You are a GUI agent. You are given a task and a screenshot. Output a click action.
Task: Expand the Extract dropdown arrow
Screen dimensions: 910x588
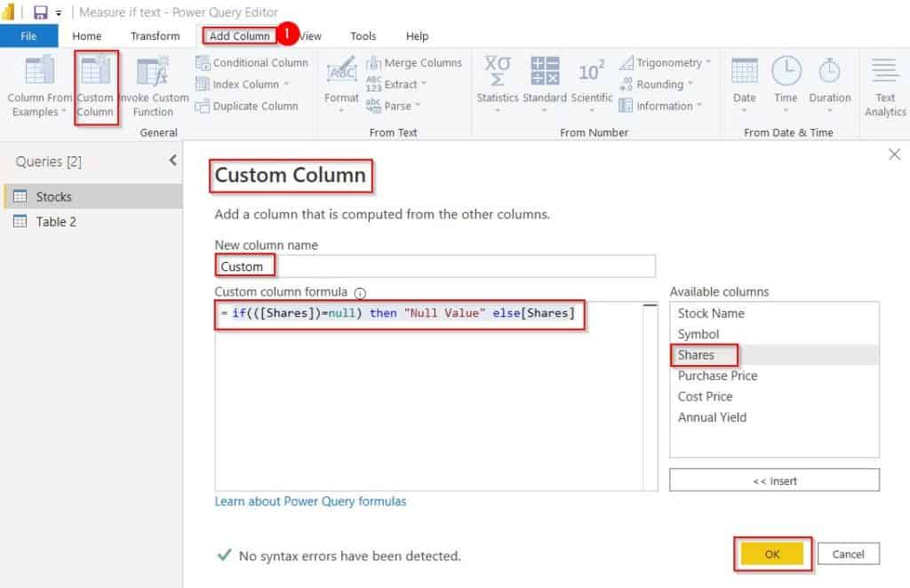coord(424,83)
